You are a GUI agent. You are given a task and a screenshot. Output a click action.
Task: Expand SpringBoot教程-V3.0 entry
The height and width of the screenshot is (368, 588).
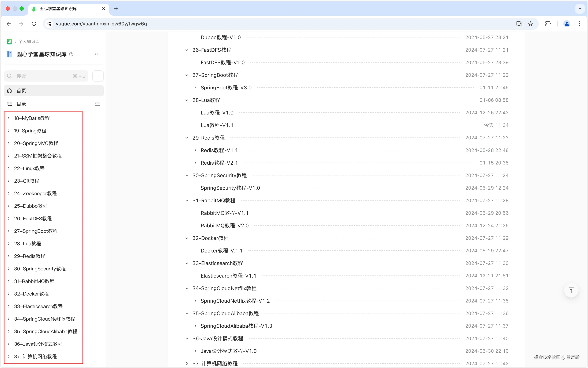click(x=195, y=88)
